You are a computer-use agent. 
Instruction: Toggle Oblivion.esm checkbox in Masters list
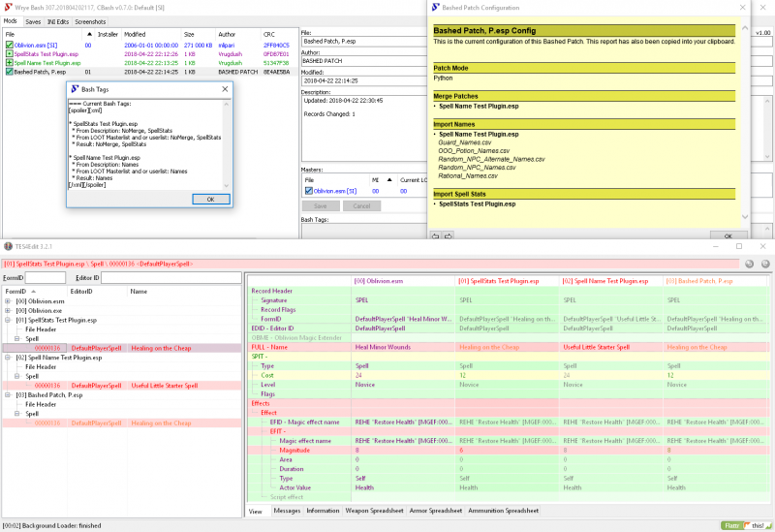pyautogui.click(x=308, y=191)
